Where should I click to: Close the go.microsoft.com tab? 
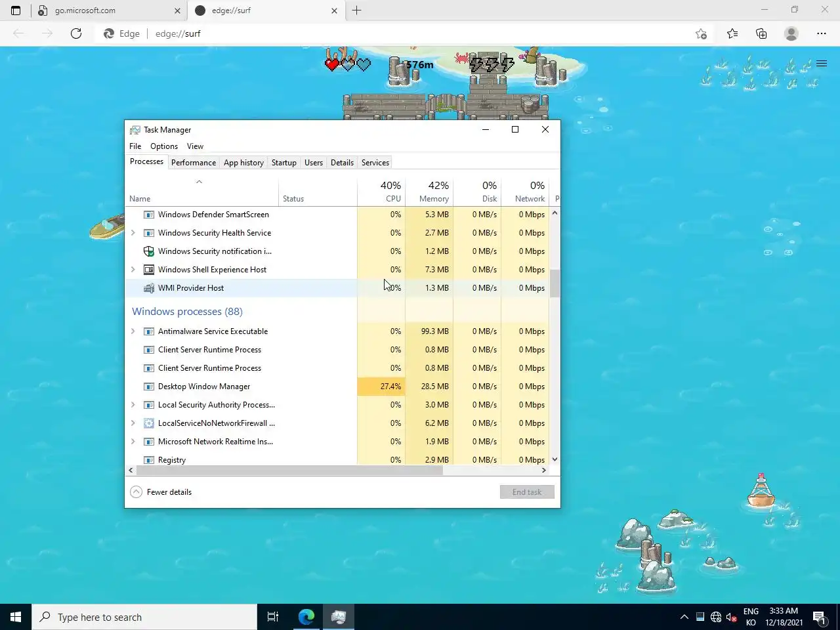(x=177, y=10)
